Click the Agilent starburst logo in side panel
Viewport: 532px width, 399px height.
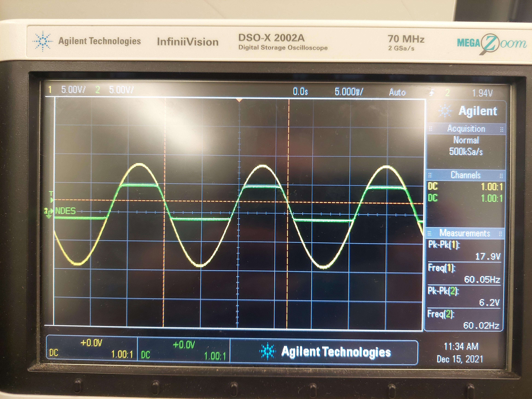[x=445, y=111]
